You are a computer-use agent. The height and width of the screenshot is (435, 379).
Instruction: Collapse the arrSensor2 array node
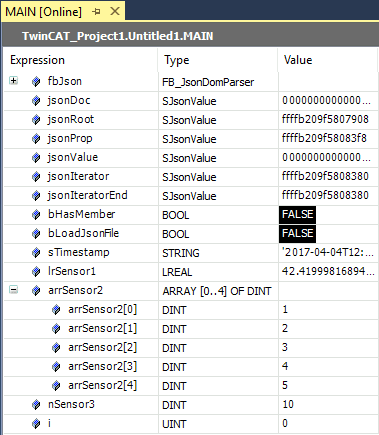tap(13, 290)
